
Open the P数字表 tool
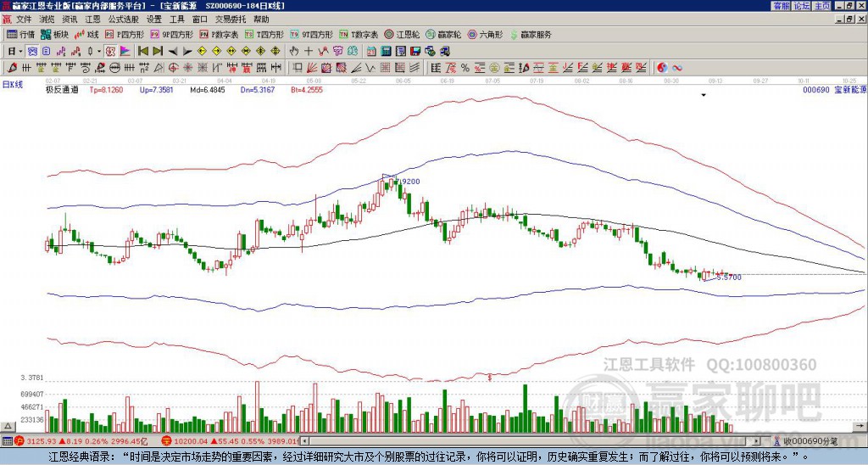coord(219,34)
